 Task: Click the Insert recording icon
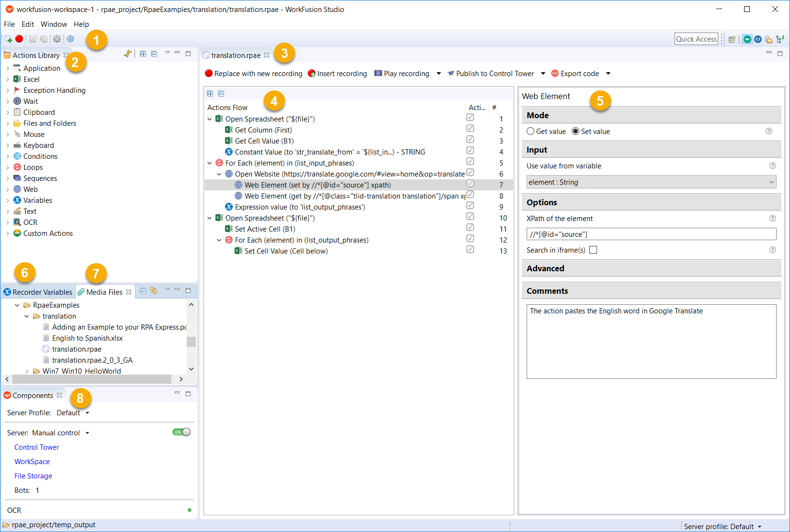coord(312,73)
